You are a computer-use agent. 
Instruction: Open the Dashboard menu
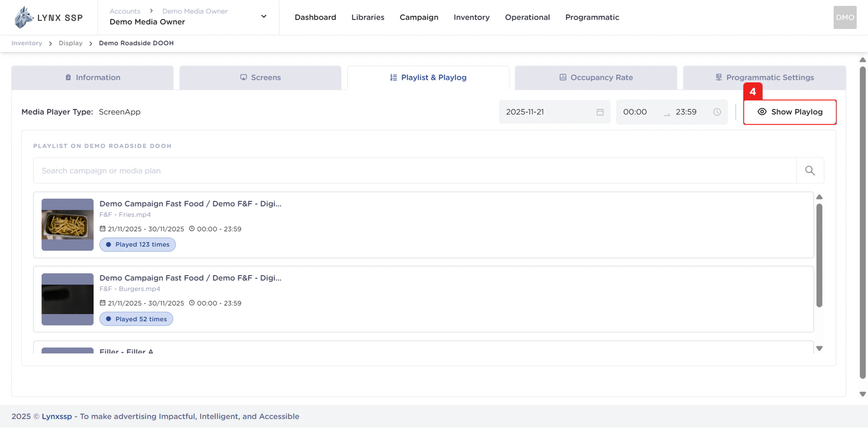tap(316, 17)
